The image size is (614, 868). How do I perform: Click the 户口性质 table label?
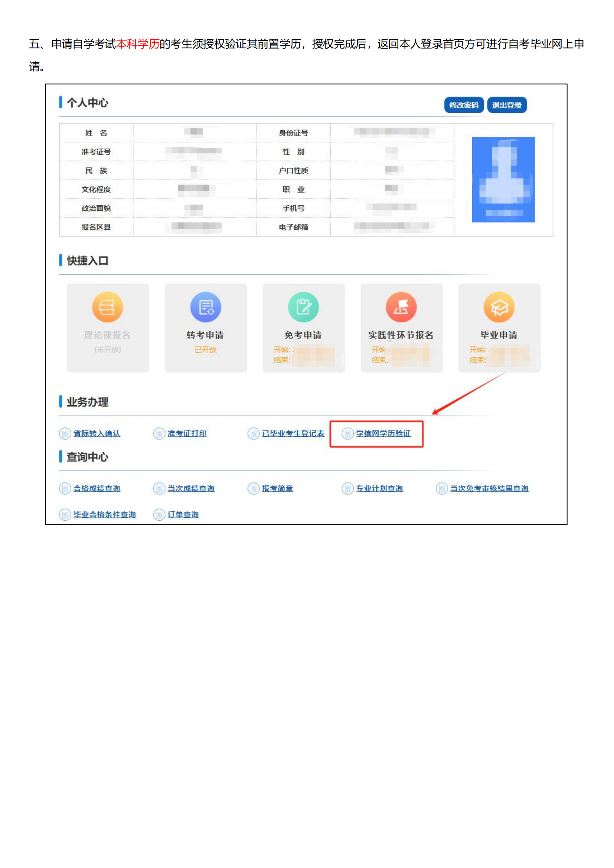point(293,171)
